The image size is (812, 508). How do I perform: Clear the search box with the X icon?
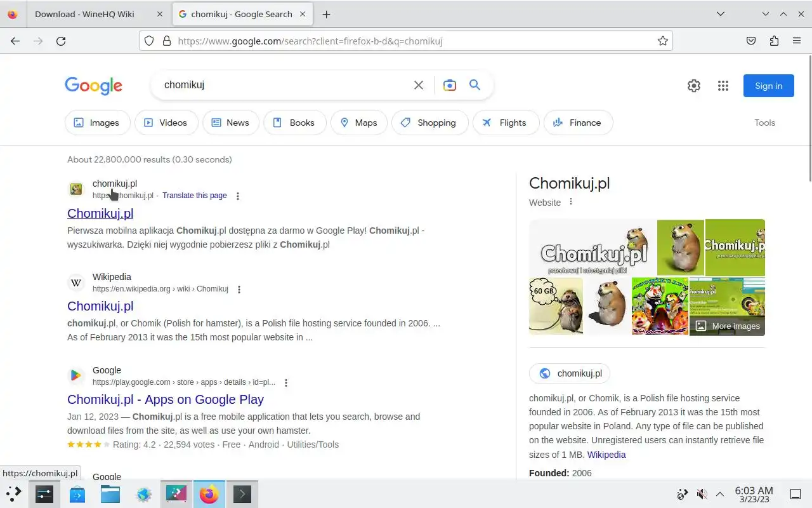coord(419,85)
